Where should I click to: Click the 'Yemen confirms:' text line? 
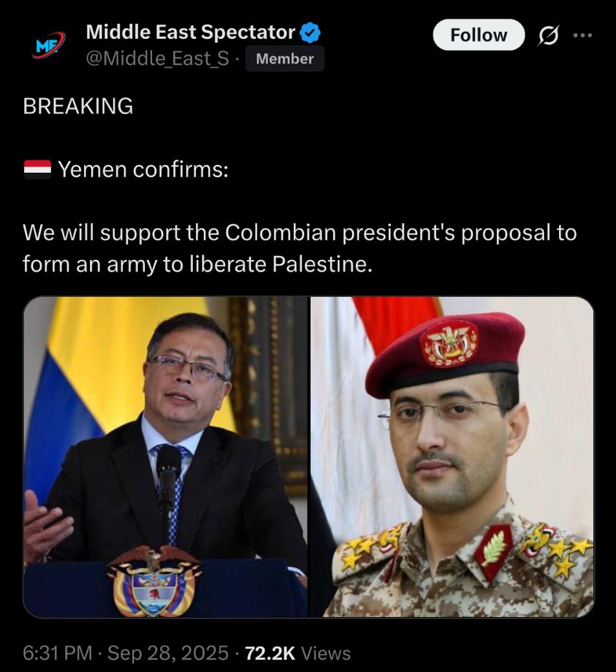(x=143, y=169)
